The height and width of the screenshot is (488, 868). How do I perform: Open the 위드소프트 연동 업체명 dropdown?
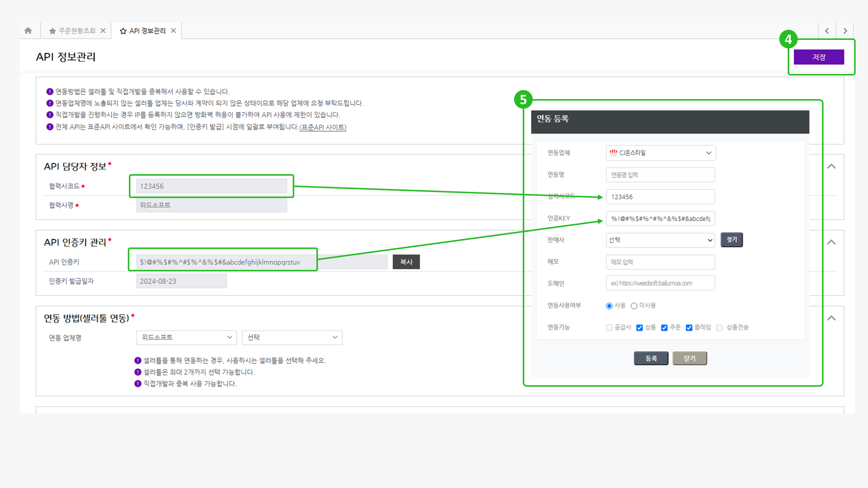pyautogui.click(x=186, y=337)
